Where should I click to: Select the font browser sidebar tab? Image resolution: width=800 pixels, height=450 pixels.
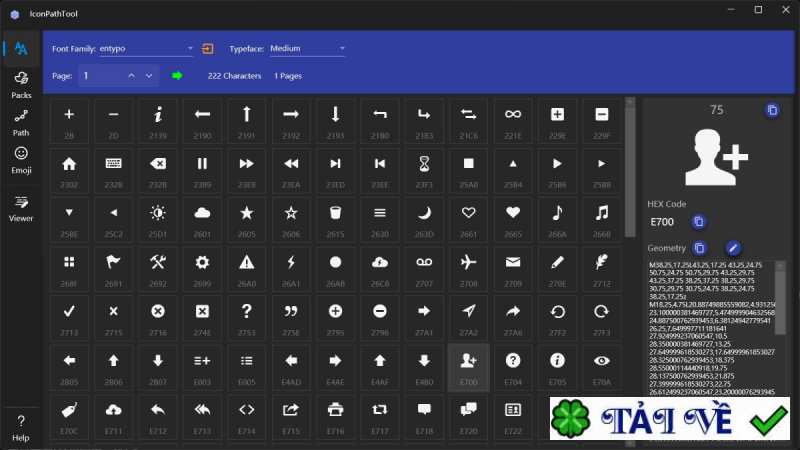[x=21, y=48]
